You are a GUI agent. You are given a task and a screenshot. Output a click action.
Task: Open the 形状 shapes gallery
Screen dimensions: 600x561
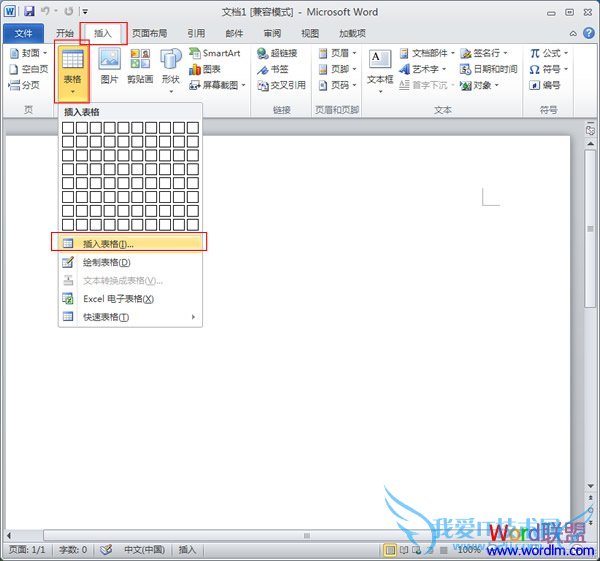(x=171, y=70)
